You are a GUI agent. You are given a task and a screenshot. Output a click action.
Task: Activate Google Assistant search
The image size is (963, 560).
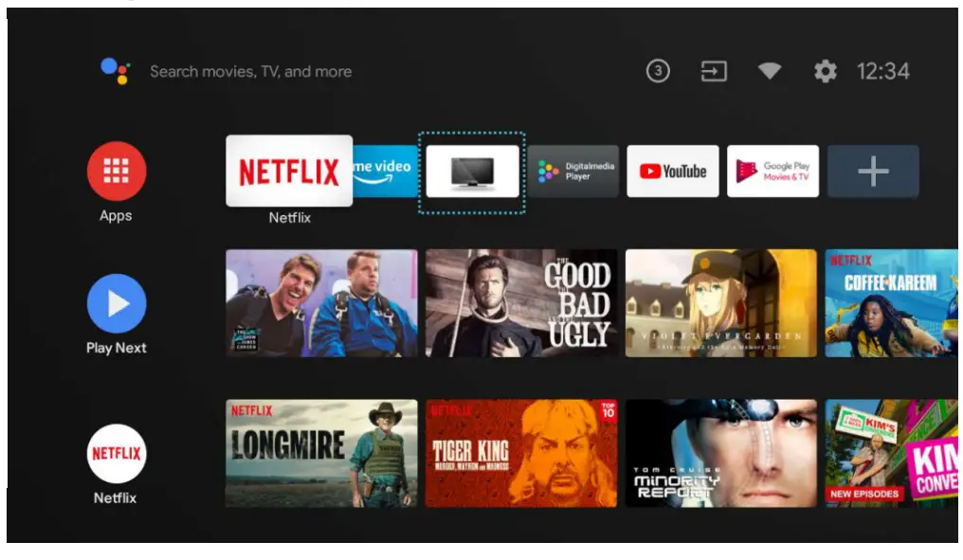pyautogui.click(x=116, y=70)
